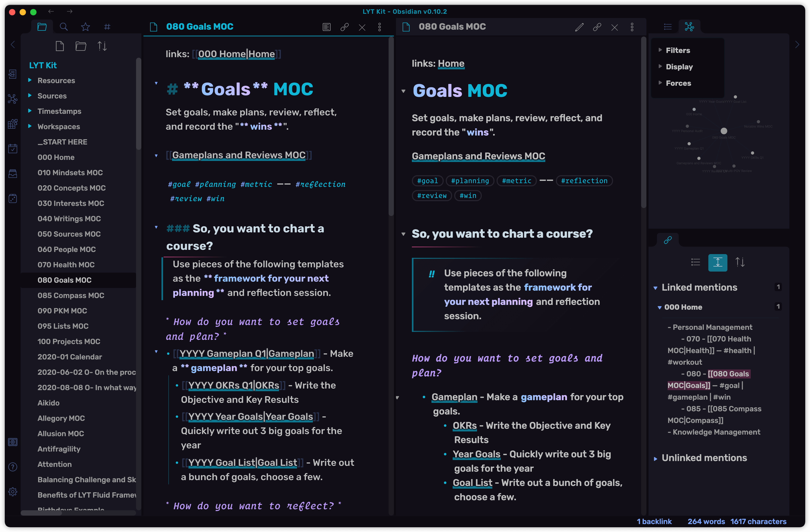Open the 085 Compass MOC note
The image size is (810, 532).
point(71,295)
